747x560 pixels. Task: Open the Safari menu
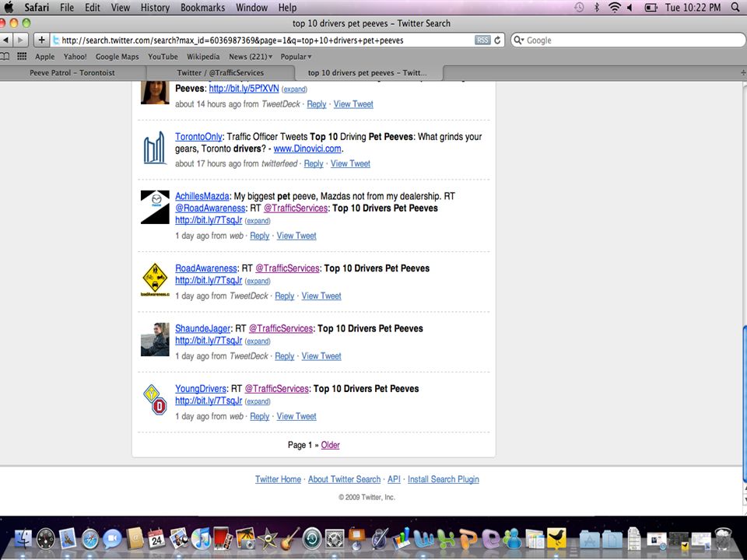click(x=37, y=8)
